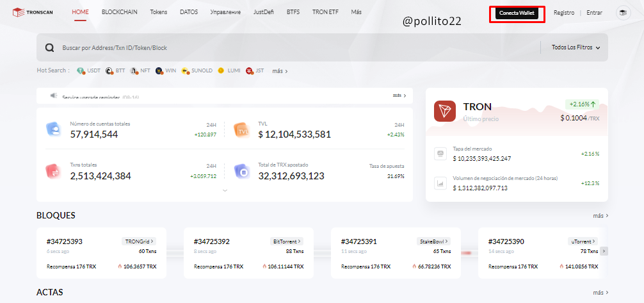Image resolution: width=644 pixels, height=303 pixels.
Task: Click the red total transactions icon
Action: (53, 171)
